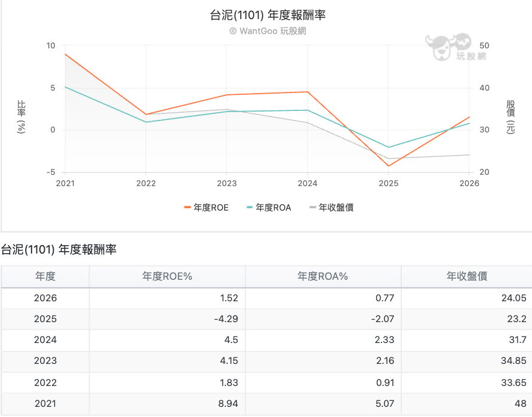Click the chart title 台泥(1101) 年度報酬率

pos(267,16)
